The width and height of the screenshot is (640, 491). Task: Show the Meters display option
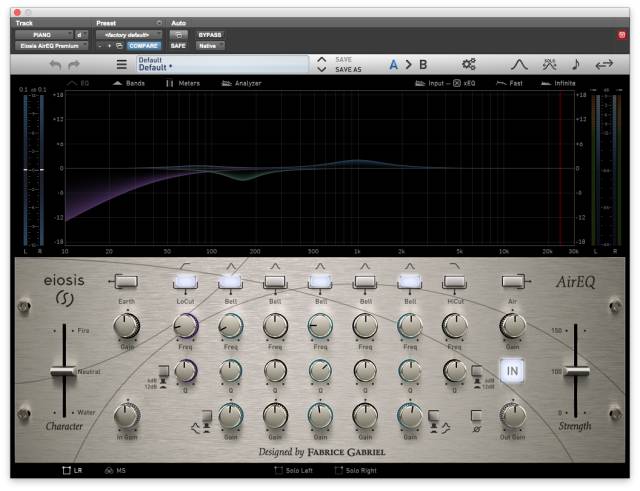183,83
